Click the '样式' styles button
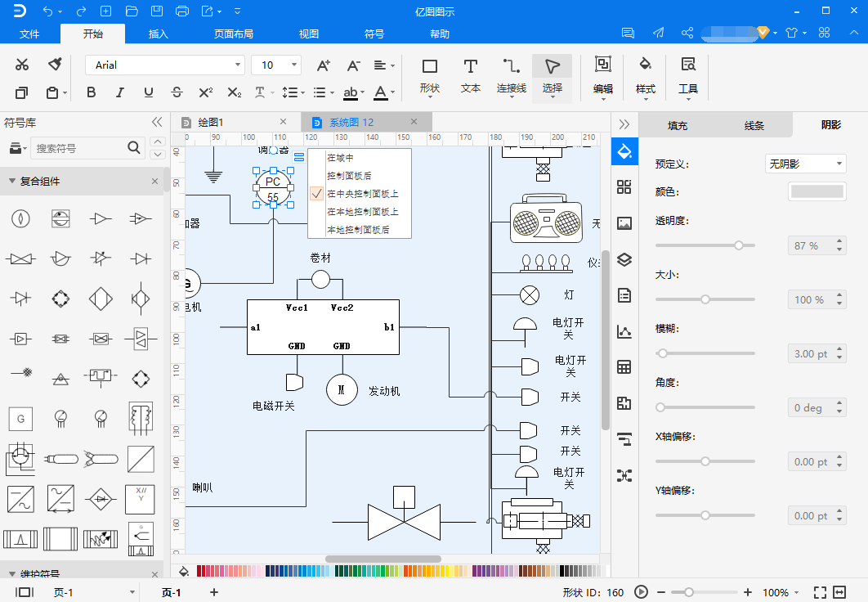Screen dimensions: 868x602 [645, 74]
